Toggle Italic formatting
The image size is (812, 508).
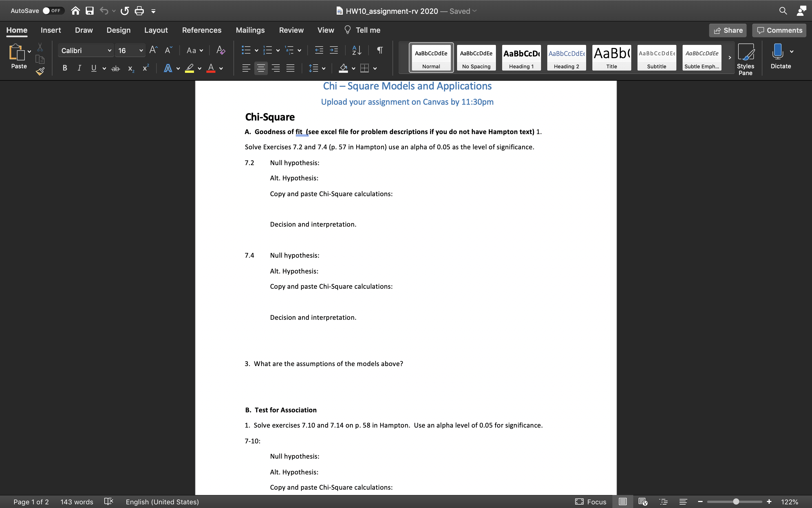[79, 68]
